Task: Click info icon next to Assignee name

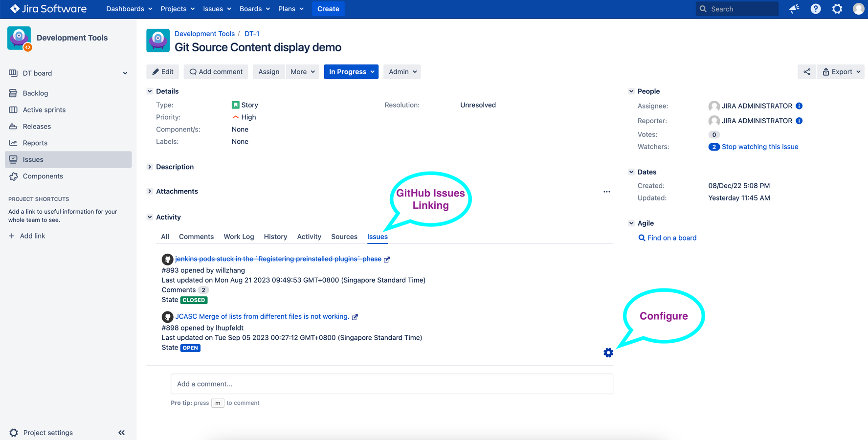Action: coord(799,106)
